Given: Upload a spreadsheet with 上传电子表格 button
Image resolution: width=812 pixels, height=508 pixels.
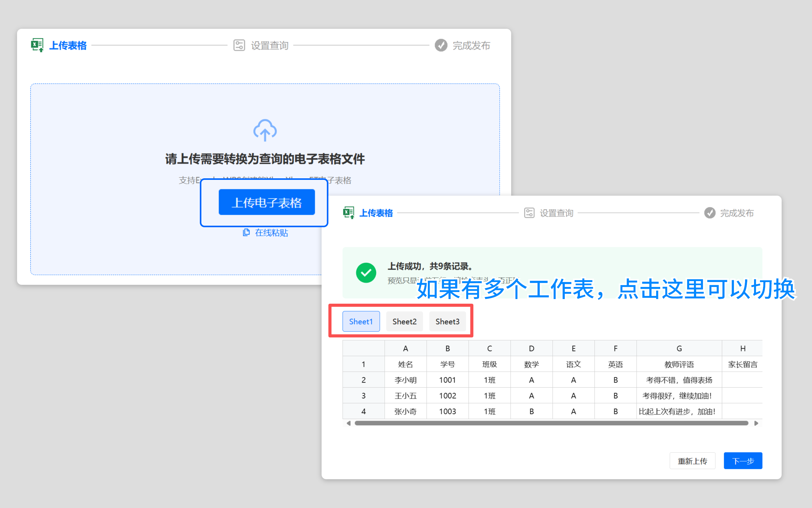Looking at the screenshot, I should 267,202.
